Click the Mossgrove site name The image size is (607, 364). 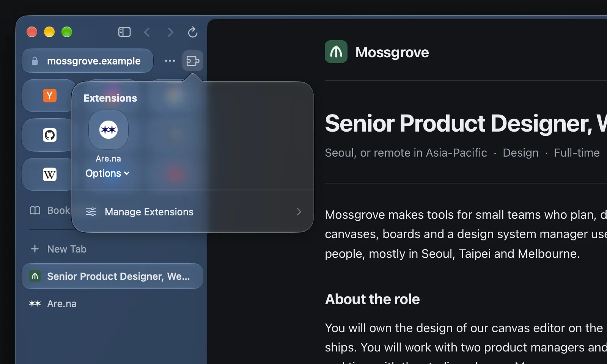[392, 52]
